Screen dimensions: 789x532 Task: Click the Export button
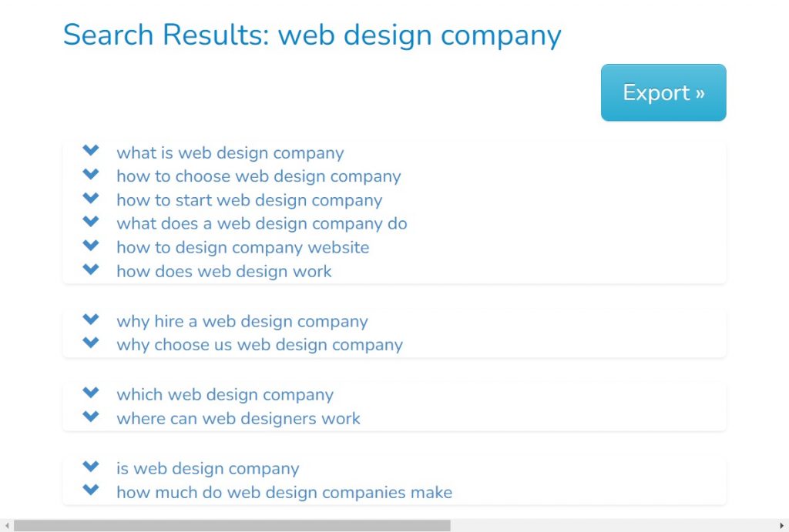(663, 92)
